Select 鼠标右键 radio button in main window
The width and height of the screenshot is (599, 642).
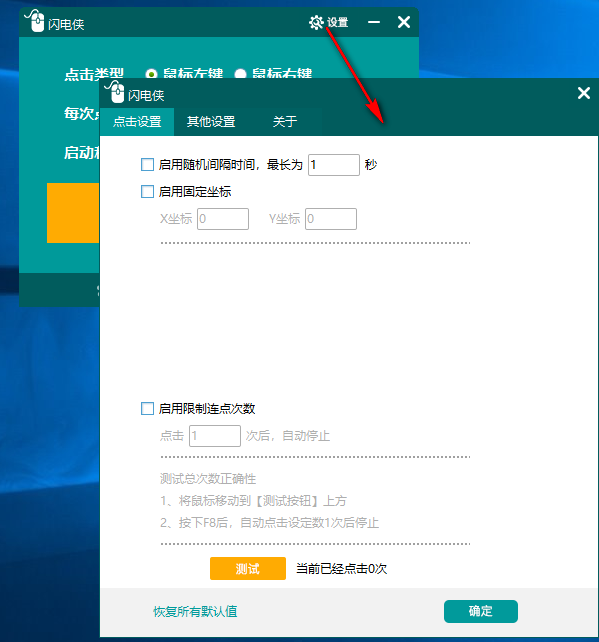(240, 75)
